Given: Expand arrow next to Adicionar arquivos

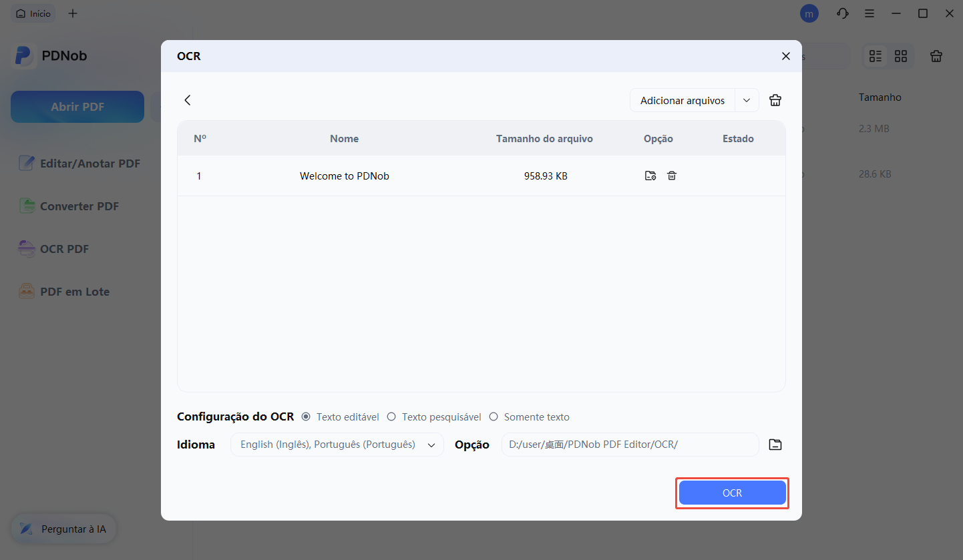Looking at the screenshot, I should click(x=747, y=100).
